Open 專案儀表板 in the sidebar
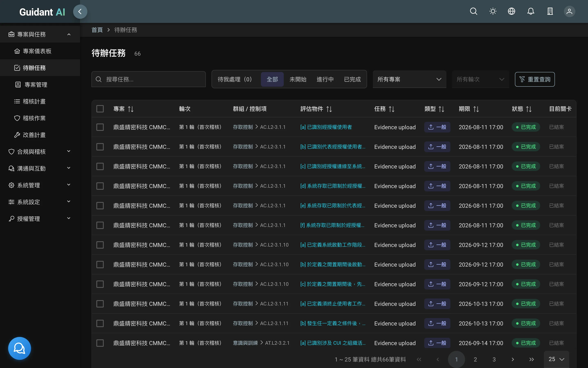Image resolution: width=588 pixels, height=368 pixels. click(40, 51)
